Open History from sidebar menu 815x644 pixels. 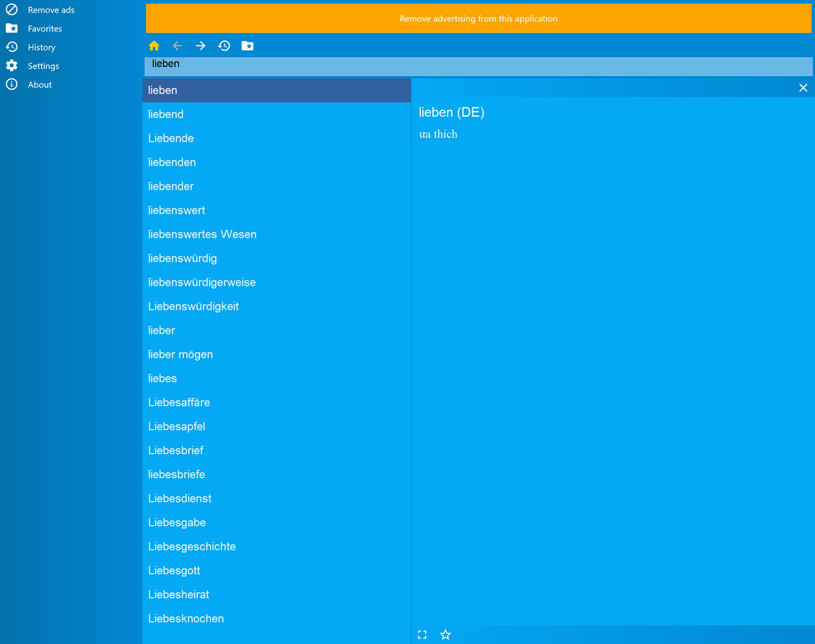point(41,47)
